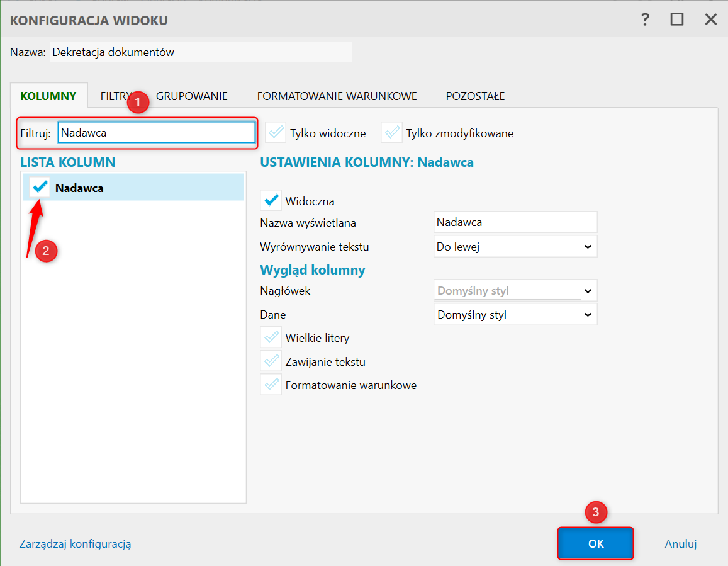Open the Formatowanie warunkowe tab
The height and width of the screenshot is (566, 728).
(337, 96)
